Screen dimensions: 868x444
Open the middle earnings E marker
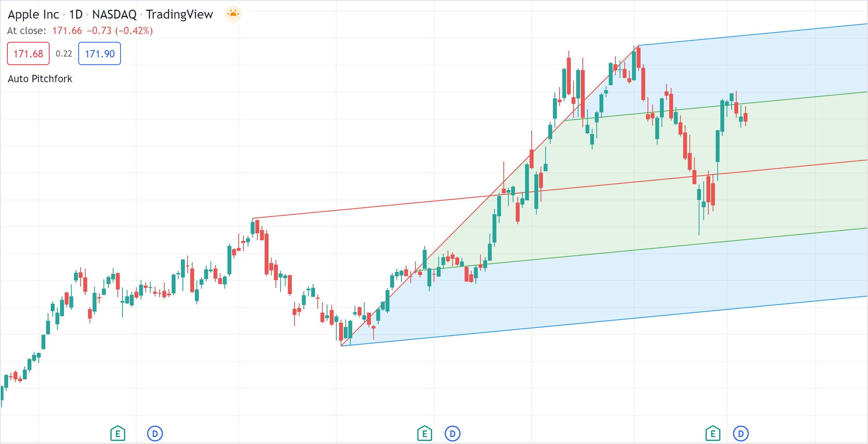click(424, 433)
